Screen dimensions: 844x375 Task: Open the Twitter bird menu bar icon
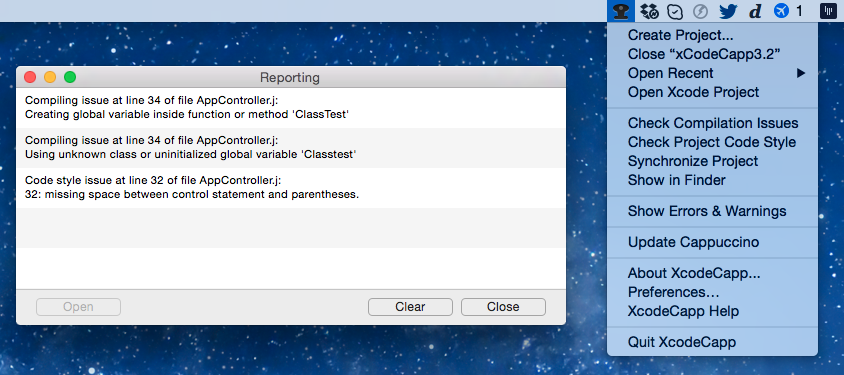(728, 11)
